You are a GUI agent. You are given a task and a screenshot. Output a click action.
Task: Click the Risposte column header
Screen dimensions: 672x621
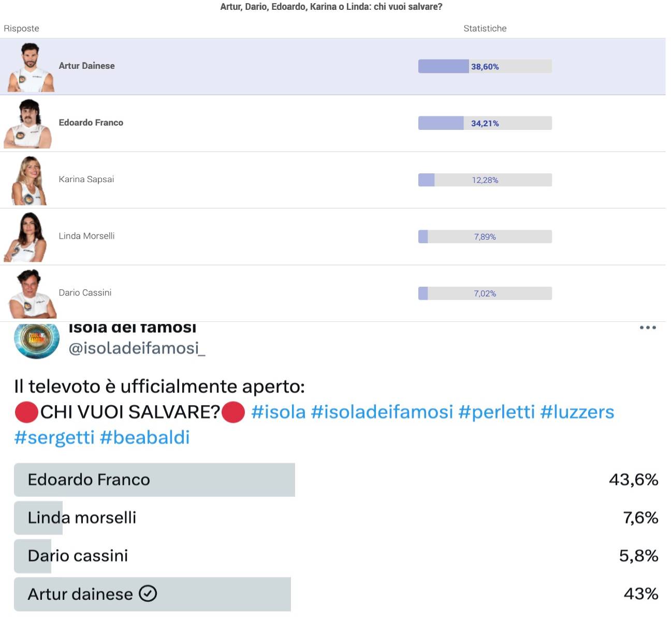[x=21, y=28]
